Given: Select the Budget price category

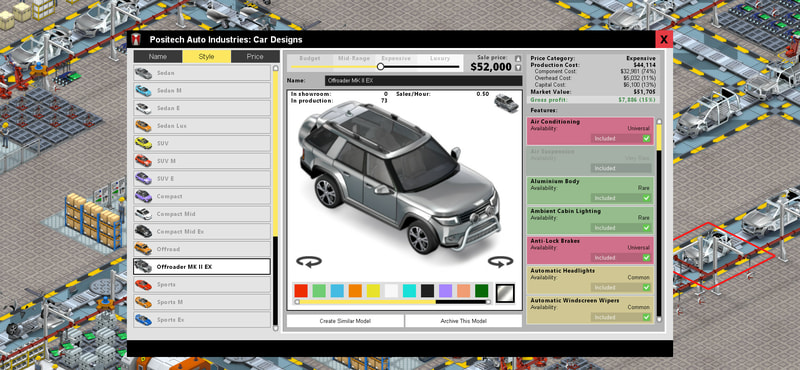Looking at the screenshot, I should click(310, 59).
